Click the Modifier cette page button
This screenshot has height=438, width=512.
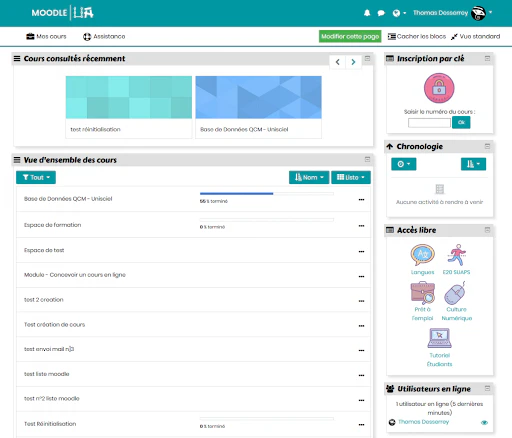click(350, 36)
